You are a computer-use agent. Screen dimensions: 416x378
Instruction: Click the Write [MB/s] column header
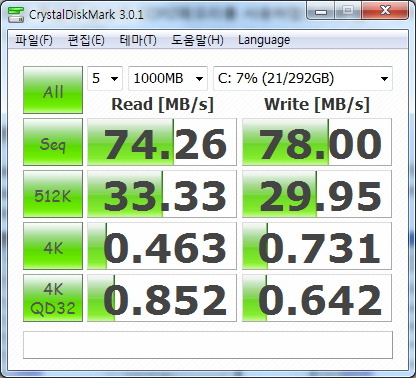pos(317,105)
